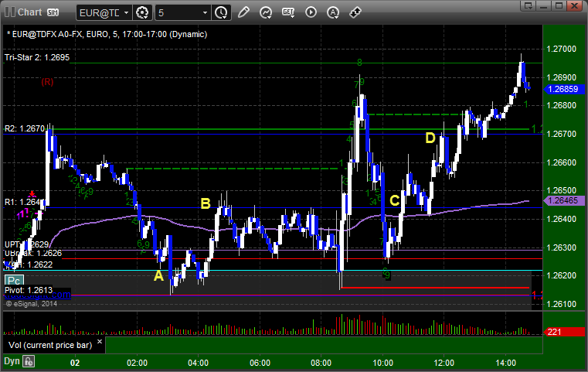Open the time template clock menu
This screenshot has width=588, height=372.
click(x=221, y=13)
